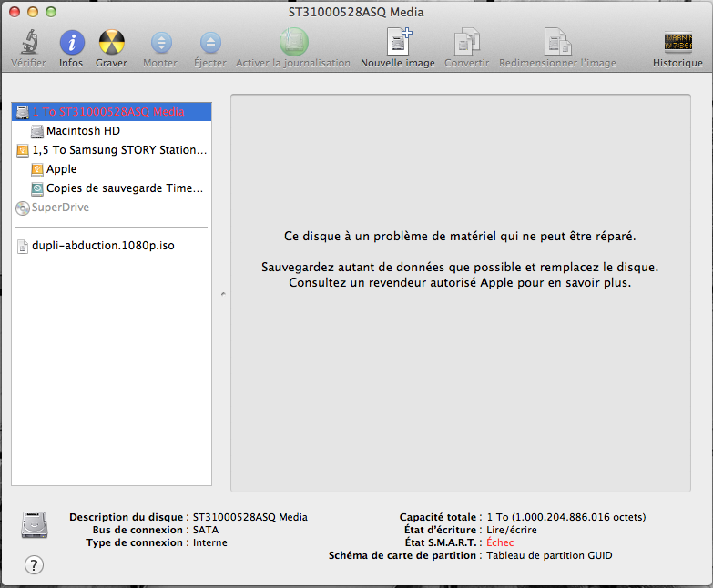This screenshot has width=713, height=588.
Task: Click the Convertir toolbar icon
Action: point(467,42)
